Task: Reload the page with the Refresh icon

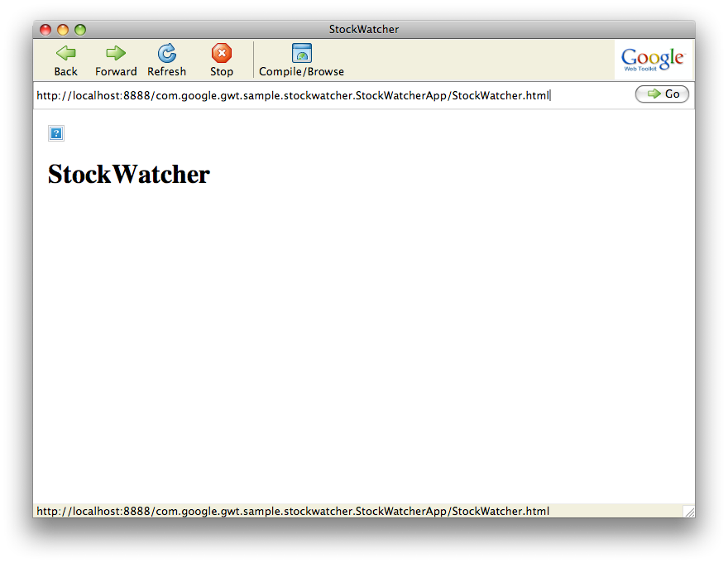Action: click(167, 54)
